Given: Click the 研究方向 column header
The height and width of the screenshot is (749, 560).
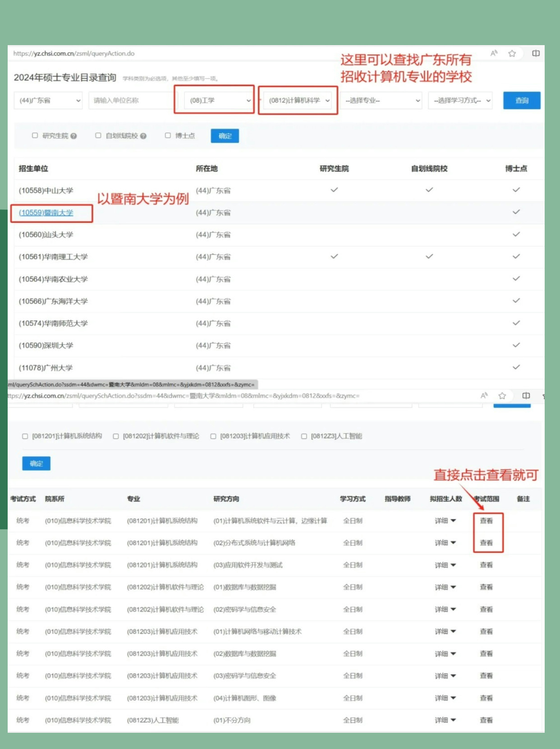Looking at the screenshot, I should [x=226, y=499].
